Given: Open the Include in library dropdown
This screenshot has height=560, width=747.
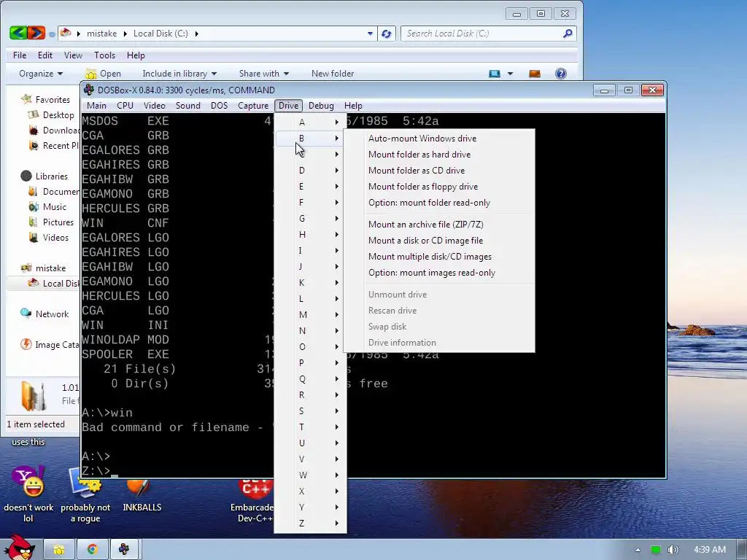Looking at the screenshot, I should 179,74.
